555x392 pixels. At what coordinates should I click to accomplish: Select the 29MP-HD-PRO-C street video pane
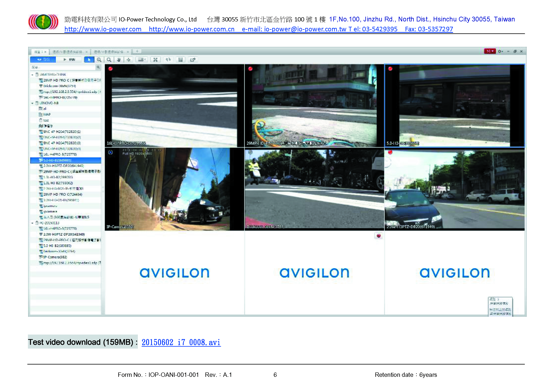[x=314, y=105]
